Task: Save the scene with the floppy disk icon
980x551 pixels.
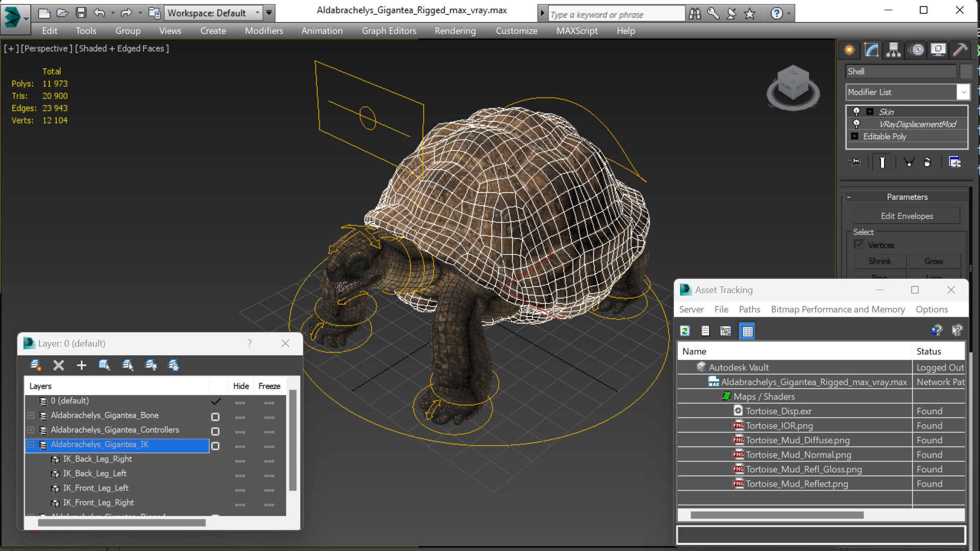Action: coord(81,13)
